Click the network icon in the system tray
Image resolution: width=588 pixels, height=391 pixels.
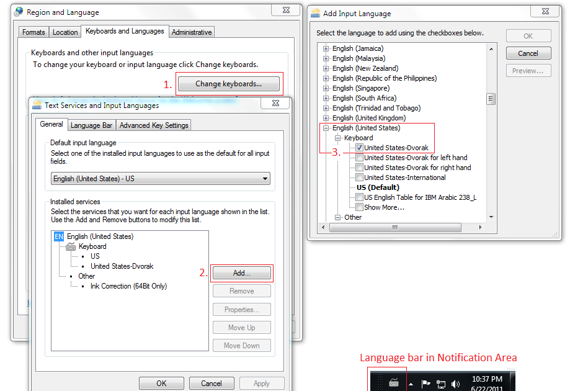pyautogui.click(x=440, y=383)
